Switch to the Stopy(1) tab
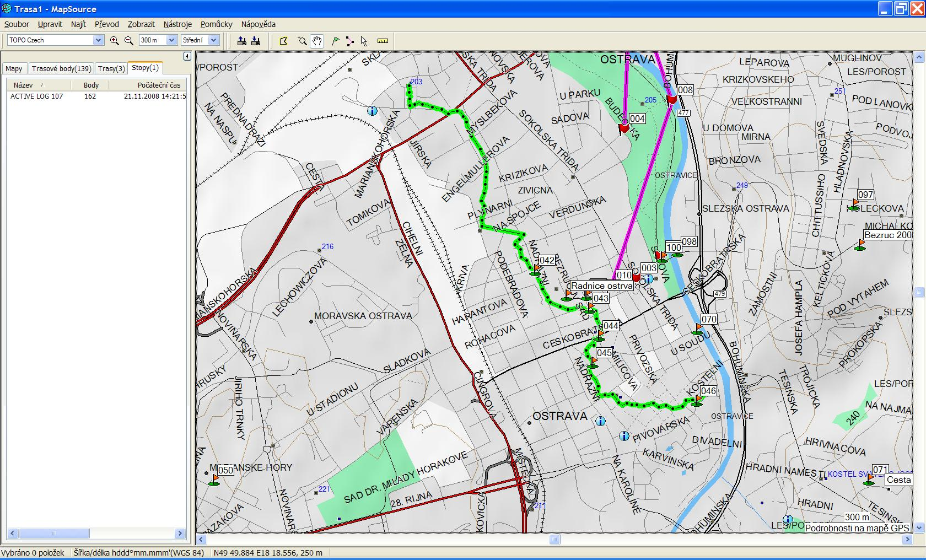Image resolution: width=926 pixels, height=560 pixels. [145, 68]
